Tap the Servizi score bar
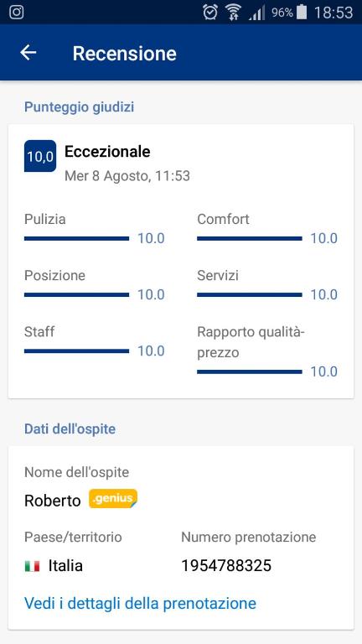 (250, 295)
